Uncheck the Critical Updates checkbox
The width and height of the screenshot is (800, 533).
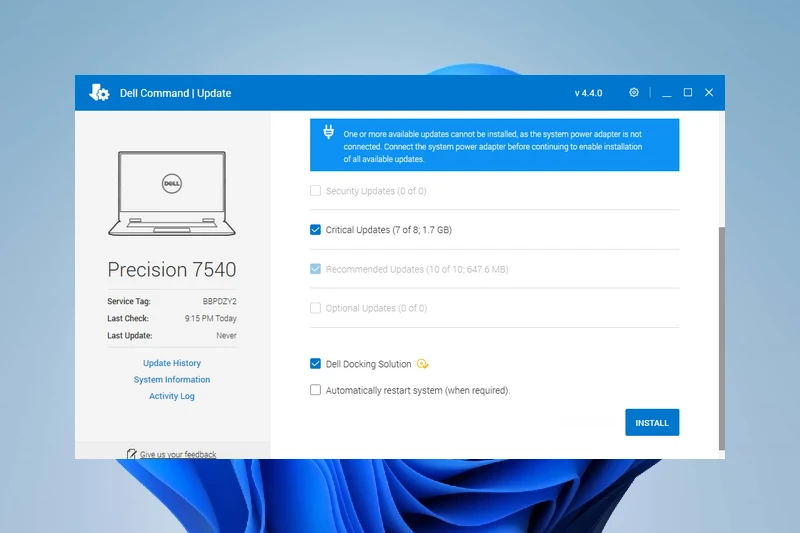click(x=316, y=230)
